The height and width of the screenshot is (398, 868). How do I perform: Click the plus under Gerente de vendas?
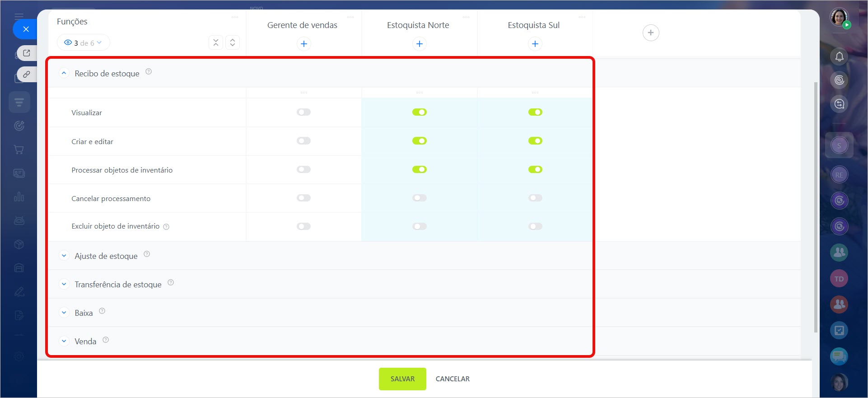coord(304,44)
